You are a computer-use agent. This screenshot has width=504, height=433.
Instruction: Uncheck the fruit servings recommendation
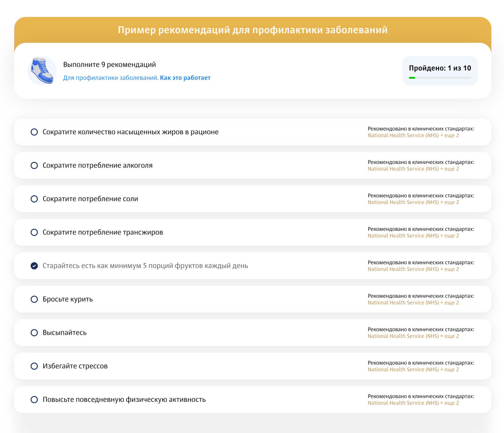pyautogui.click(x=34, y=266)
